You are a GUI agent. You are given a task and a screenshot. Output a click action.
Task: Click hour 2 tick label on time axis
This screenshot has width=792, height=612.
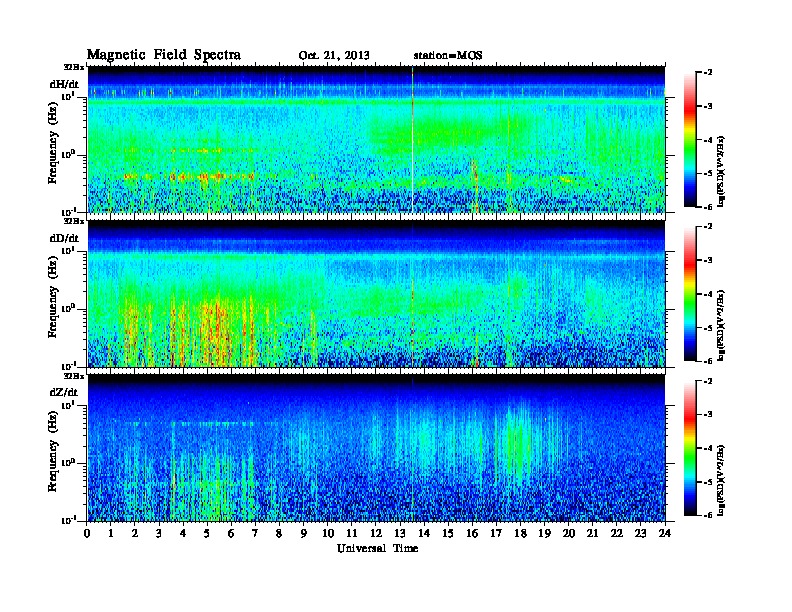click(135, 533)
